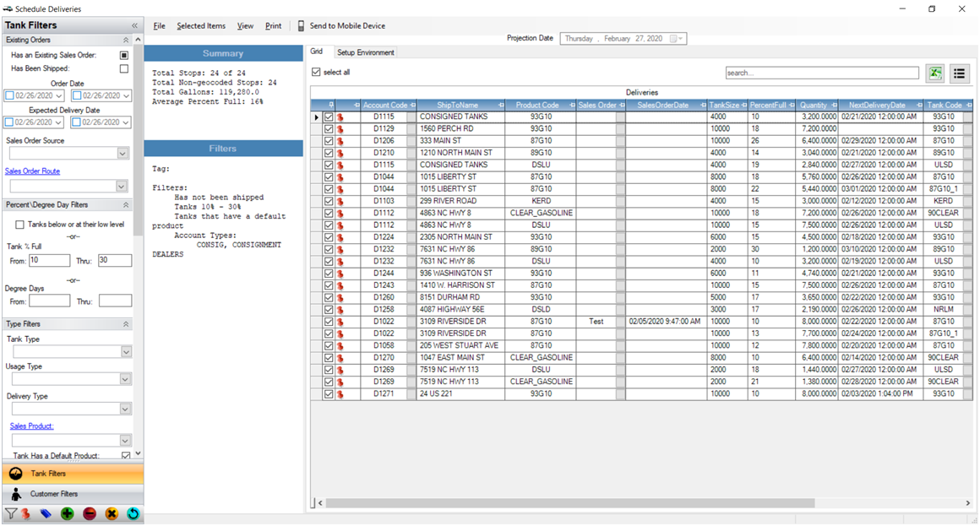Open the bulleted list options icon

coord(960,73)
